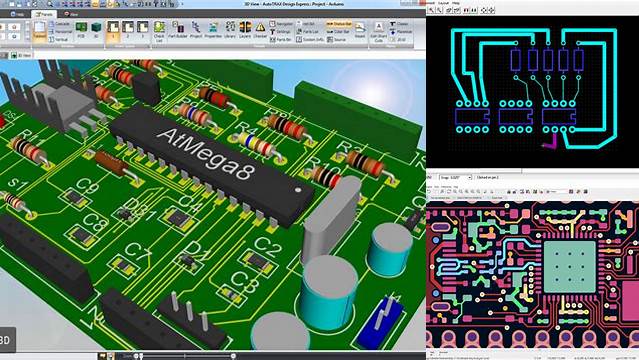Open the Layers panel icon
The height and width of the screenshot is (360, 639).
(245, 30)
